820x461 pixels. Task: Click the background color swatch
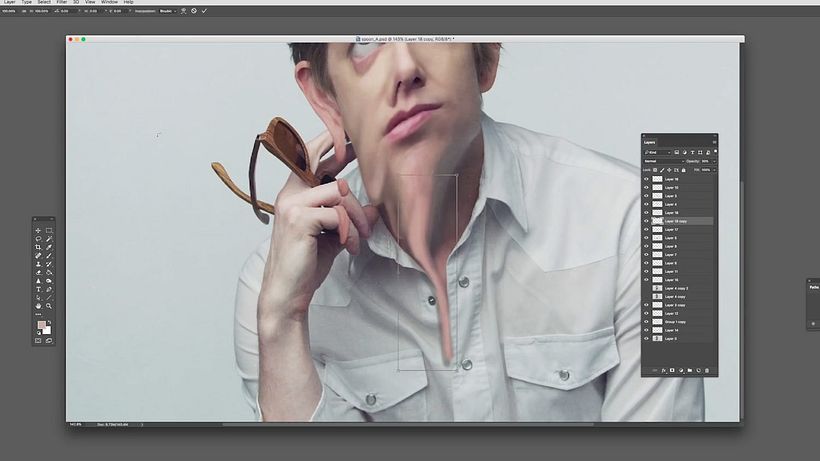(x=48, y=331)
